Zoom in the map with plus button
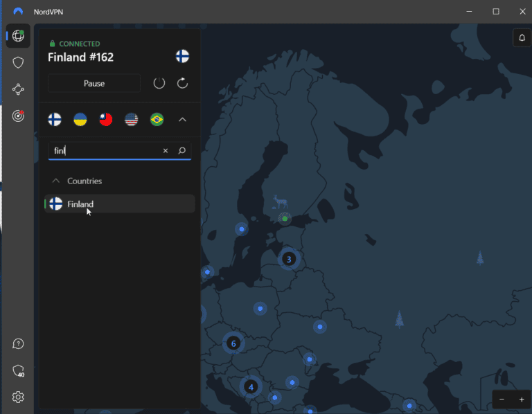Viewport: 532px width, 414px height. click(522, 399)
